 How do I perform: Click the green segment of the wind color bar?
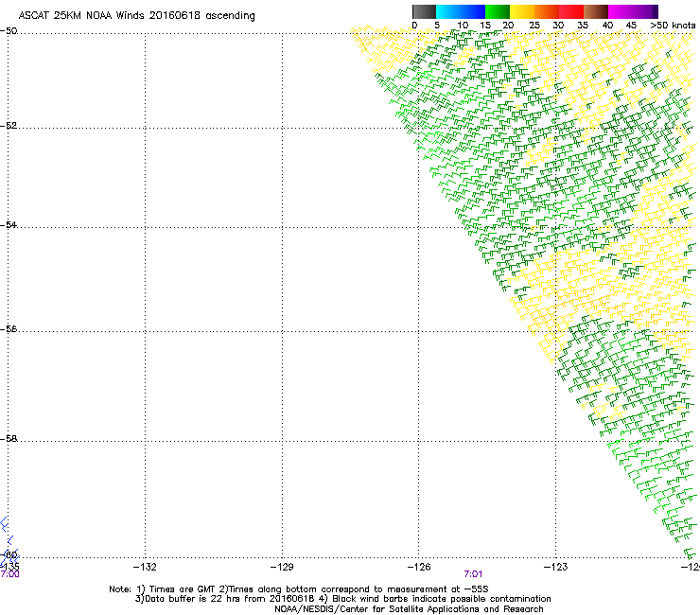[x=498, y=11]
